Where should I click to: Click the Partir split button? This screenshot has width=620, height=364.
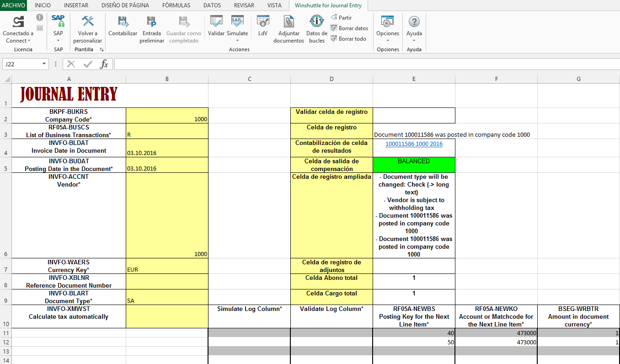(x=341, y=17)
